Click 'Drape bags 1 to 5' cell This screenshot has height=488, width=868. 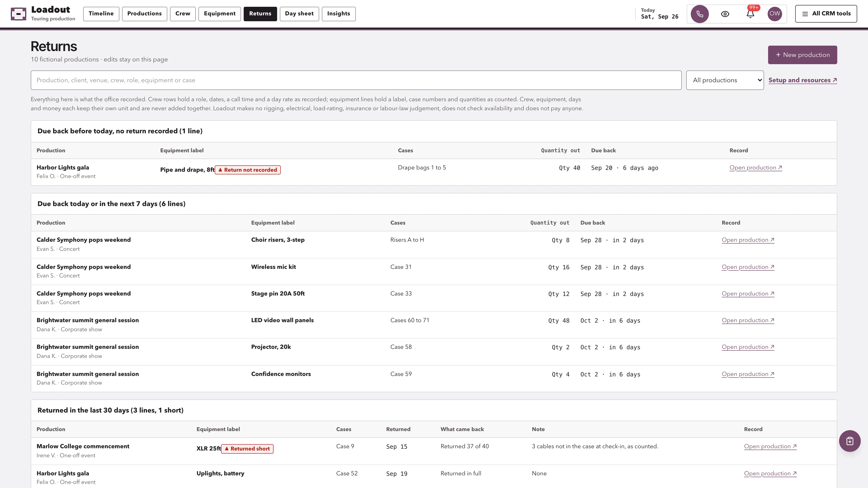(422, 168)
